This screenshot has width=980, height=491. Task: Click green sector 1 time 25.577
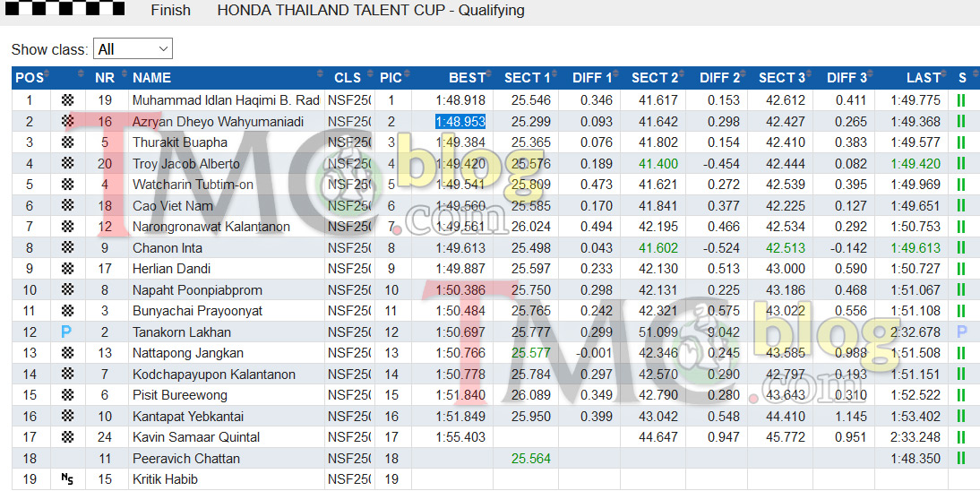(530, 353)
